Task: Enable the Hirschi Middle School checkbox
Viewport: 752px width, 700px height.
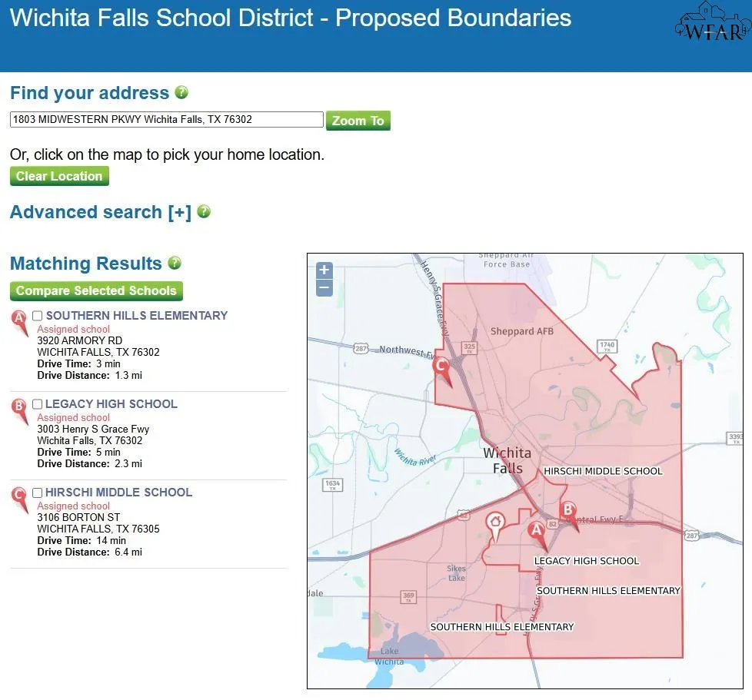Action: [38, 492]
